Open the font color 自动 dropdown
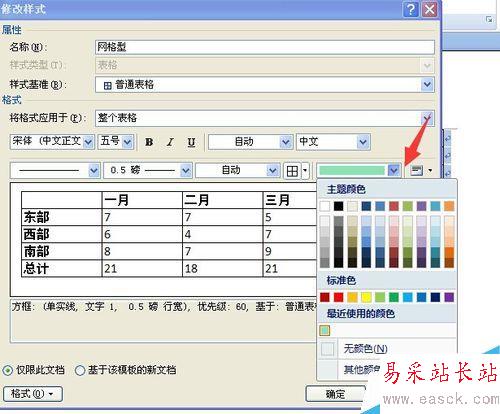The width and height of the screenshot is (500, 414). pyautogui.click(x=285, y=142)
